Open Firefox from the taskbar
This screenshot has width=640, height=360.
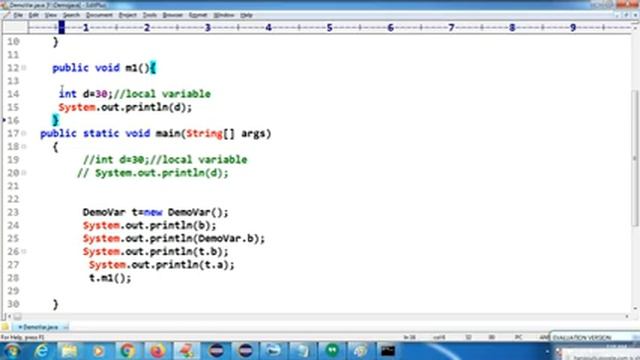coord(157,351)
